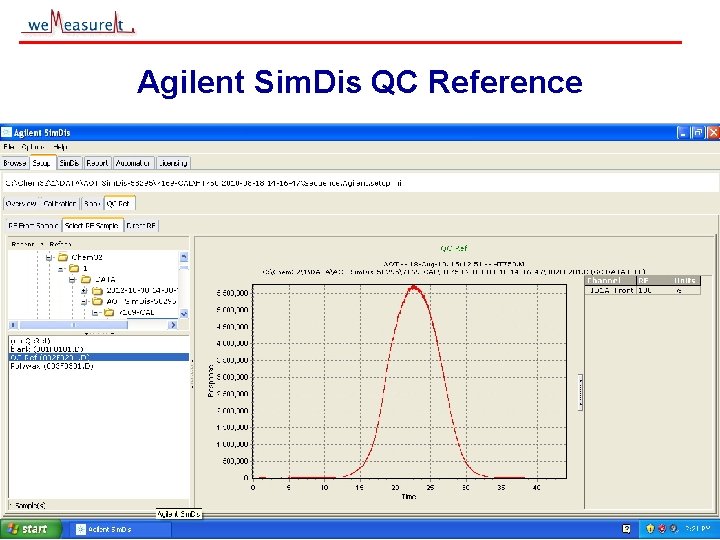Open the RF From Sample tab

[34, 226]
